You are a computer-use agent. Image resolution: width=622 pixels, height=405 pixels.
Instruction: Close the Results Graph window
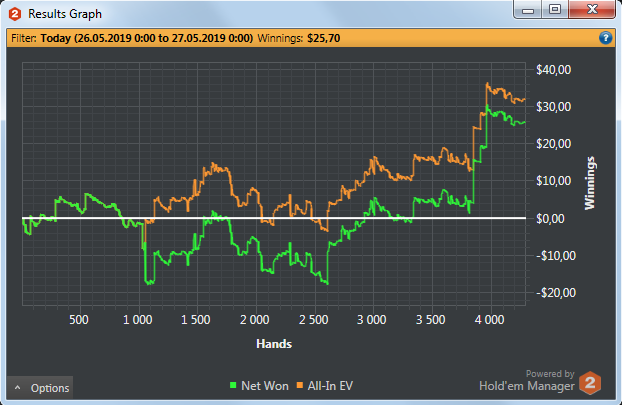pyautogui.click(x=592, y=10)
